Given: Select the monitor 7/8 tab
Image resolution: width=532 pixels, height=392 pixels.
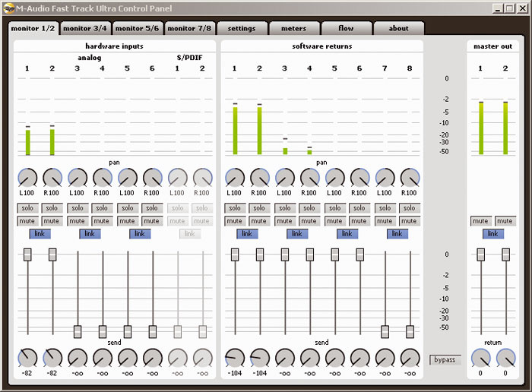Looking at the screenshot, I should 189,28.
